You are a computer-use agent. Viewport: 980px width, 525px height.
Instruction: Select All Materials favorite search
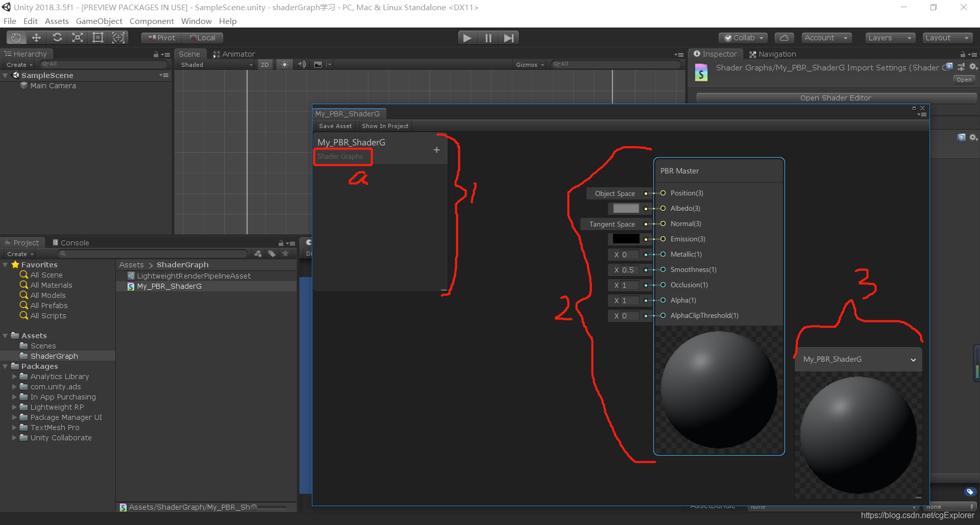51,285
